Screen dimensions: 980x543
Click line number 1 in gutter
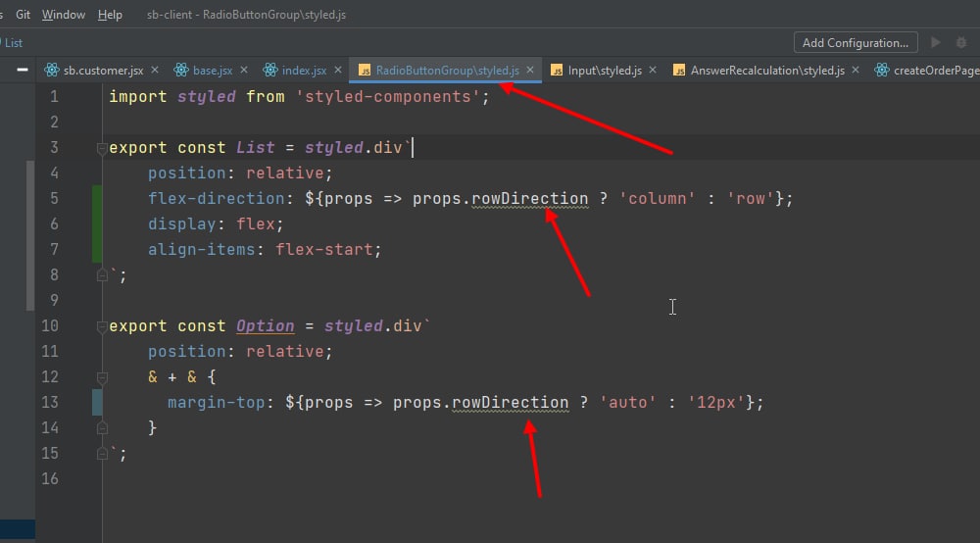54,97
